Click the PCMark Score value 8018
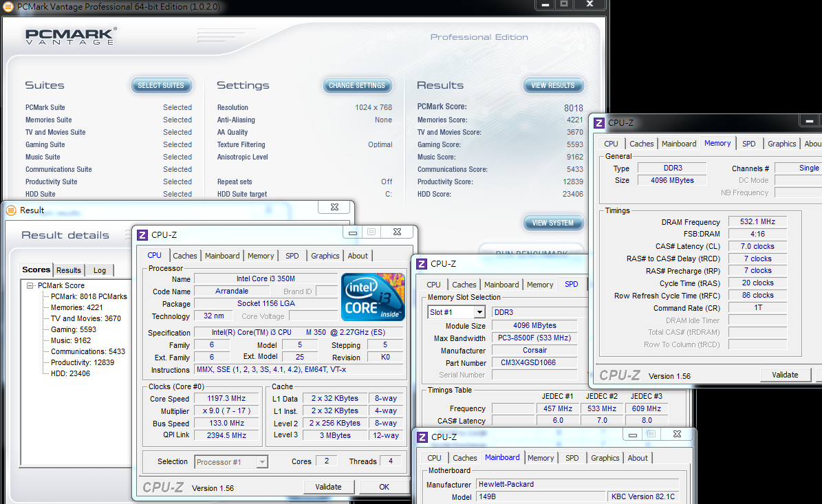The image size is (822, 504). [574, 108]
